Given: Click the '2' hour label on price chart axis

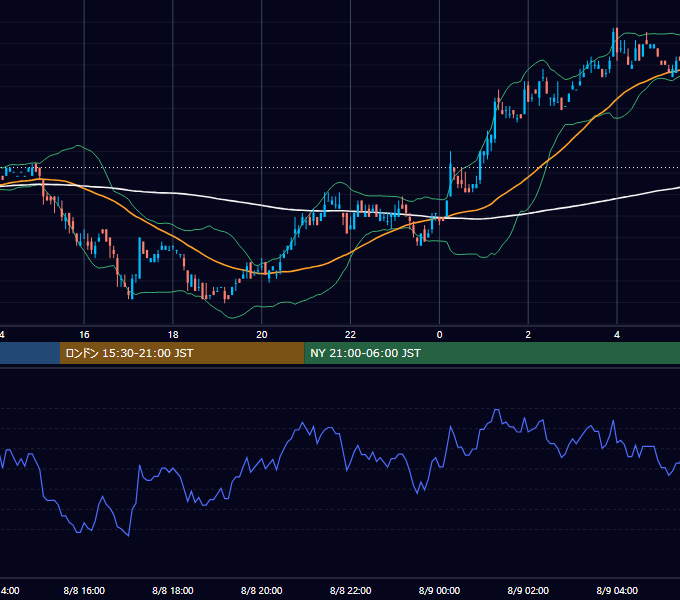Looking at the screenshot, I should [528, 335].
